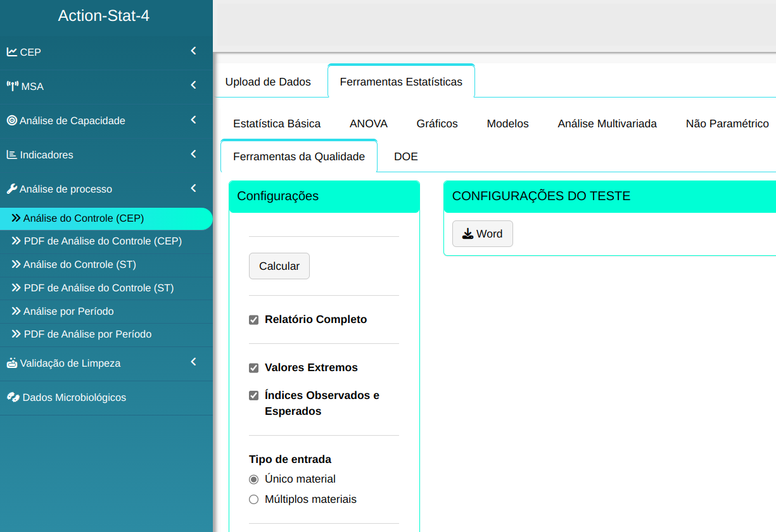The width and height of the screenshot is (776, 532).
Task: Click the Indicadores bar chart icon
Action: [x=12, y=155]
